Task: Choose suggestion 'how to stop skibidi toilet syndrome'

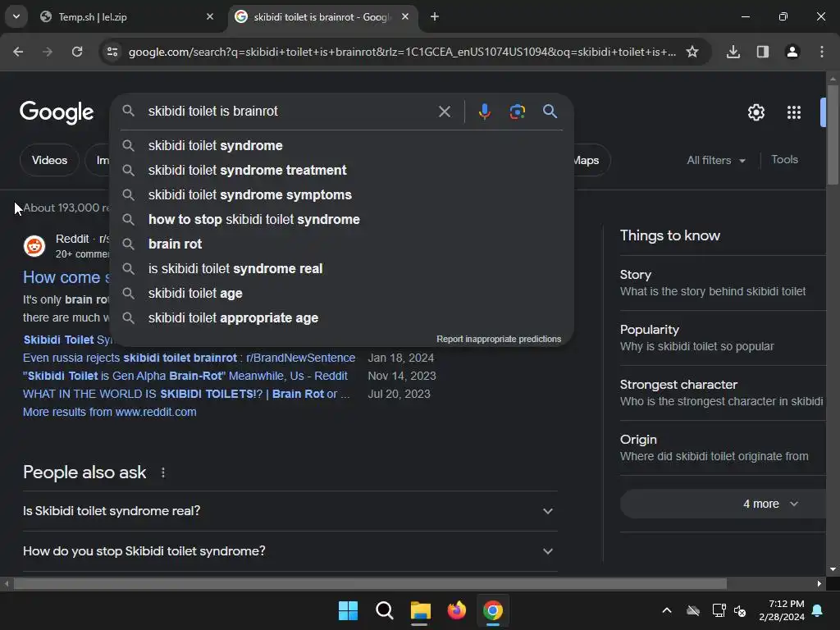Action: pos(342,220)
